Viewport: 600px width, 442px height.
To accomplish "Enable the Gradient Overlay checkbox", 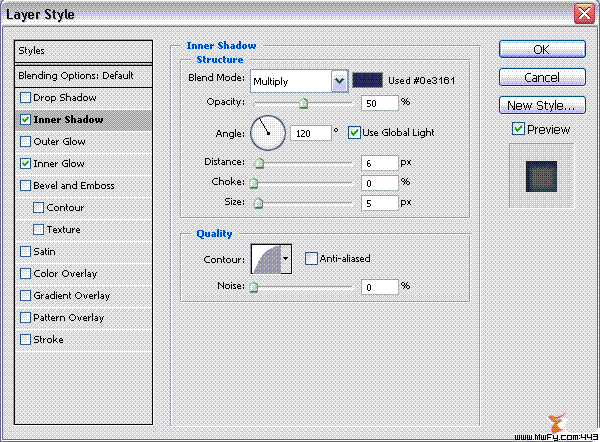I will (x=25, y=295).
